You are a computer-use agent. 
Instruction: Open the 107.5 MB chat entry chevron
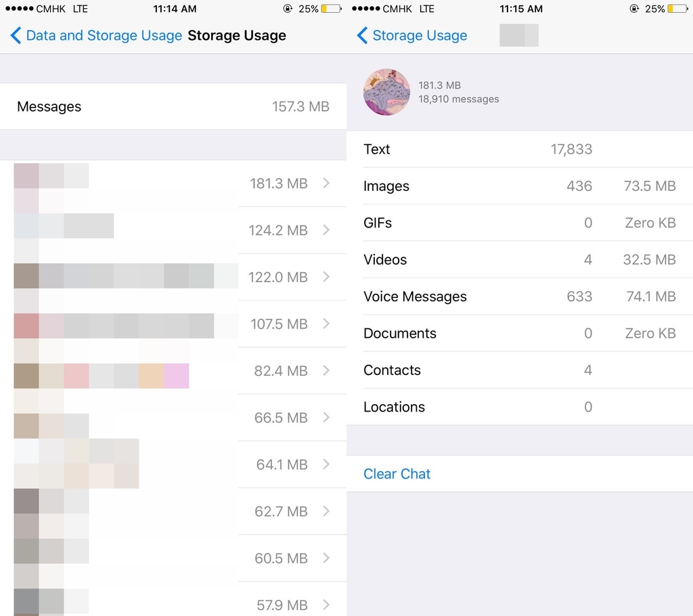(x=326, y=324)
